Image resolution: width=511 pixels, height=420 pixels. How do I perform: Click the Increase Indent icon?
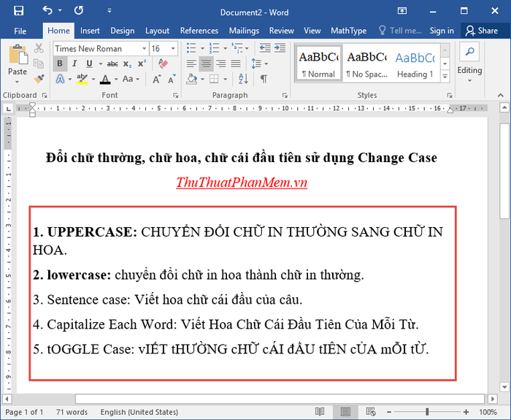[x=280, y=49]
